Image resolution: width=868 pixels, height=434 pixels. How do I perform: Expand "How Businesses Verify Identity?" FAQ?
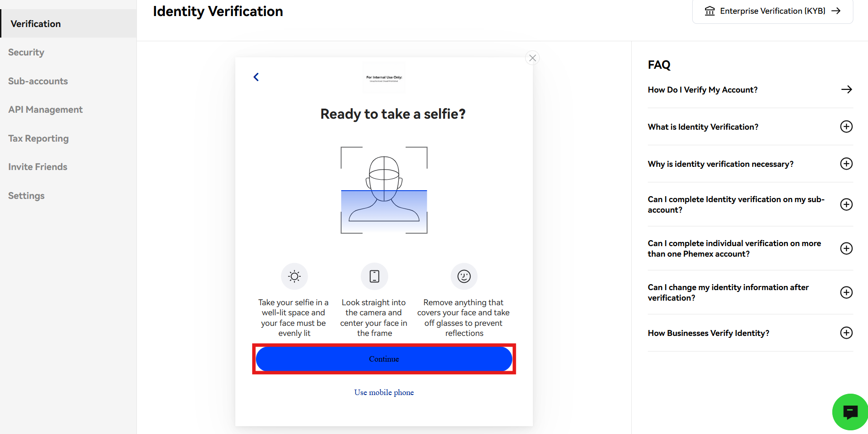846,333
